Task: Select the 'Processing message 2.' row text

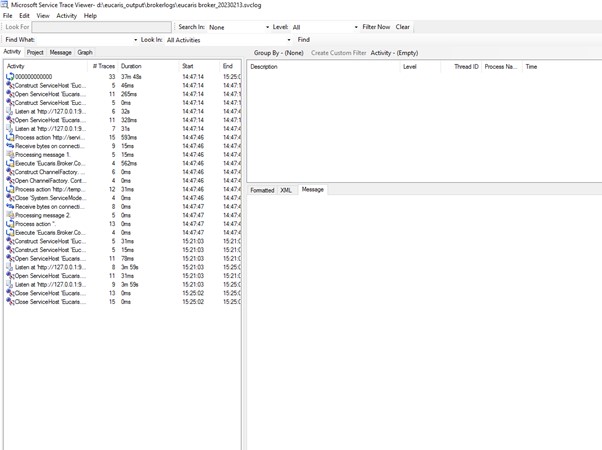Action: click(43, 215)
